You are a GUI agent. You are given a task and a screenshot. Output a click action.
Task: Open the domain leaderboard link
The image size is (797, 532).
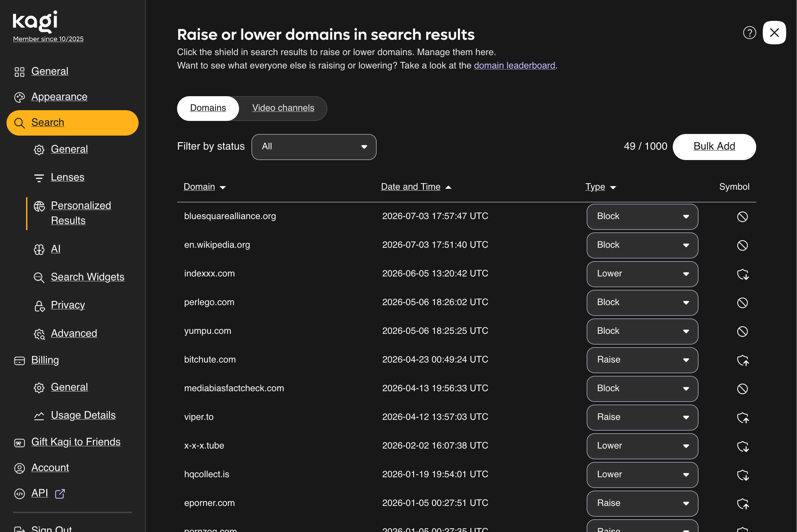(x=514, y=66)
